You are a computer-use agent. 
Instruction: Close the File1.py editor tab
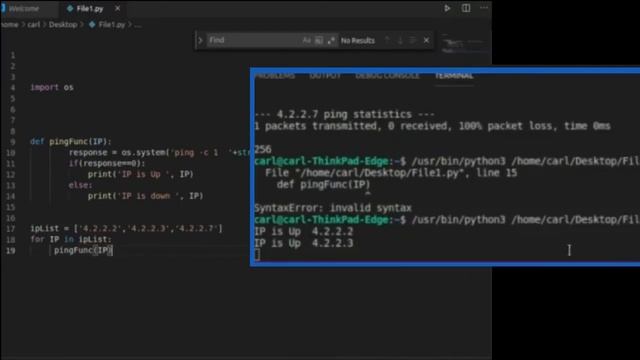118,8
